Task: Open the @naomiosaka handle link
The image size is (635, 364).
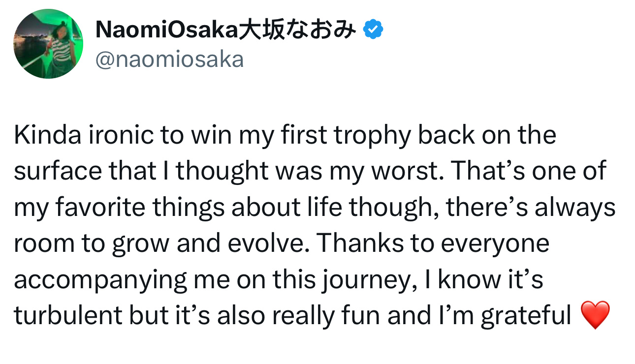Action: click(x=169, y=60)
